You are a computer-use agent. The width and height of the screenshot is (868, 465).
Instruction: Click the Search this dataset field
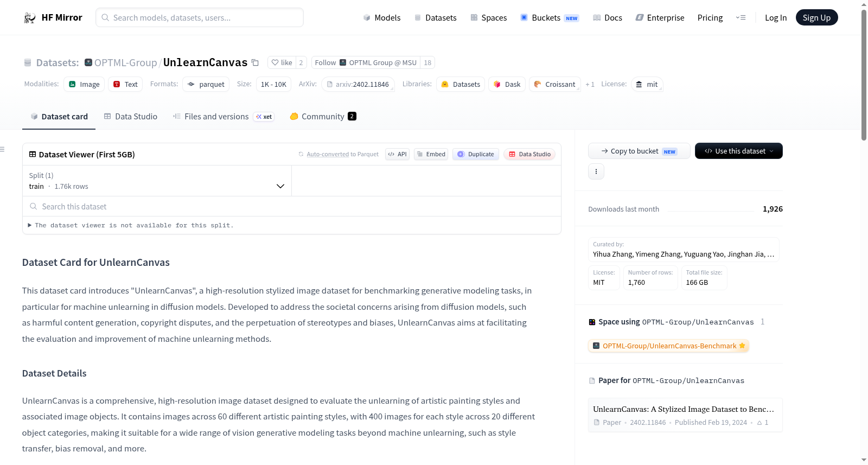pos(291,206)
